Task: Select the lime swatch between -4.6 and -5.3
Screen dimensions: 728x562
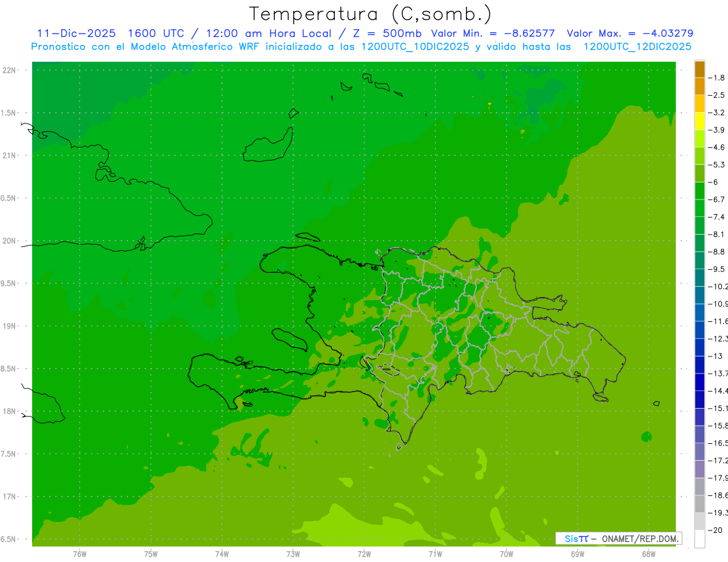Action: [699, 156]
